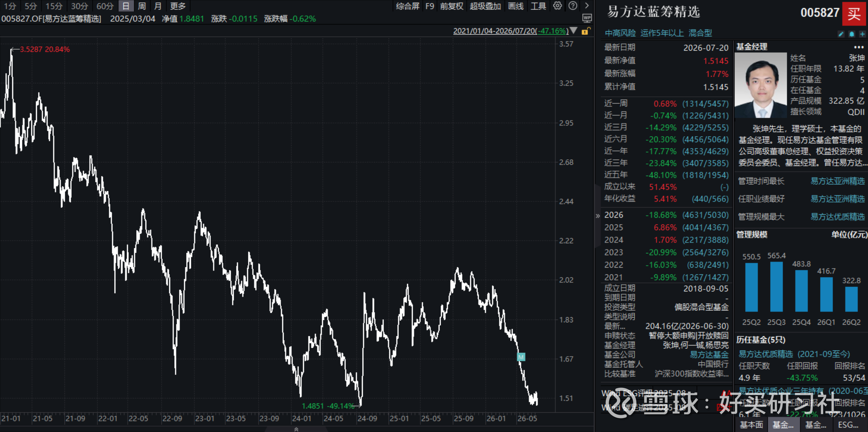
Task: Switch to the ESG... tab
Action: [848, 425]
